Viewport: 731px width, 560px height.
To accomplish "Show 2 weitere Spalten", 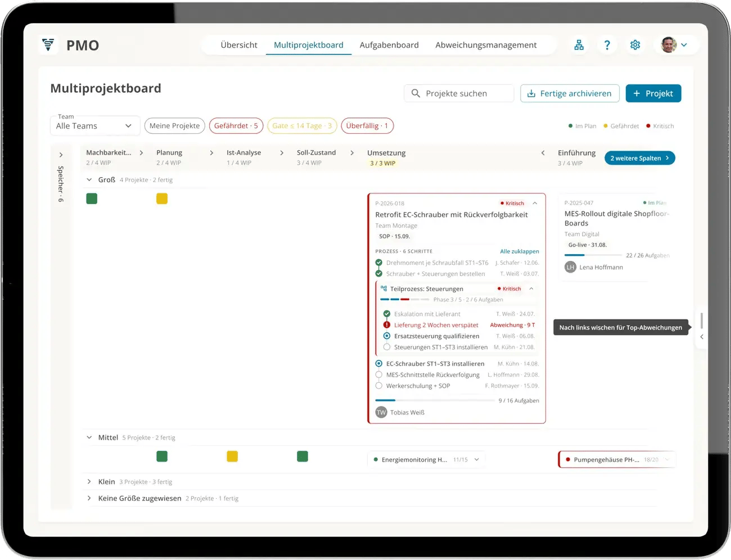I will (x=639, y=158).
